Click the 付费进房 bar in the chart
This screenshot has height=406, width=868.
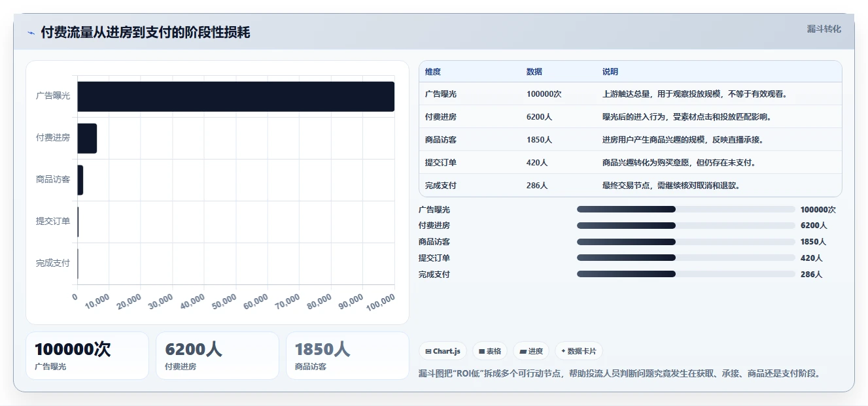click(x=87, y=139)
